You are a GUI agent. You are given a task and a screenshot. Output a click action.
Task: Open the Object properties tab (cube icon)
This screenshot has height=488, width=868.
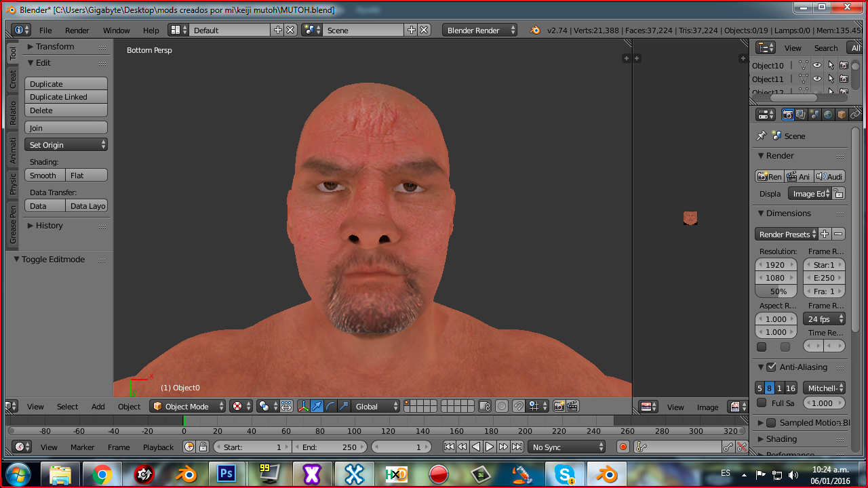point(842,115)
